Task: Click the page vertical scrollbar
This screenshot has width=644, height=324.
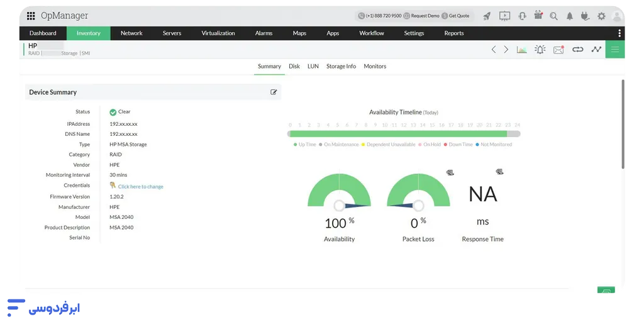Action: [x=623, y=124]
